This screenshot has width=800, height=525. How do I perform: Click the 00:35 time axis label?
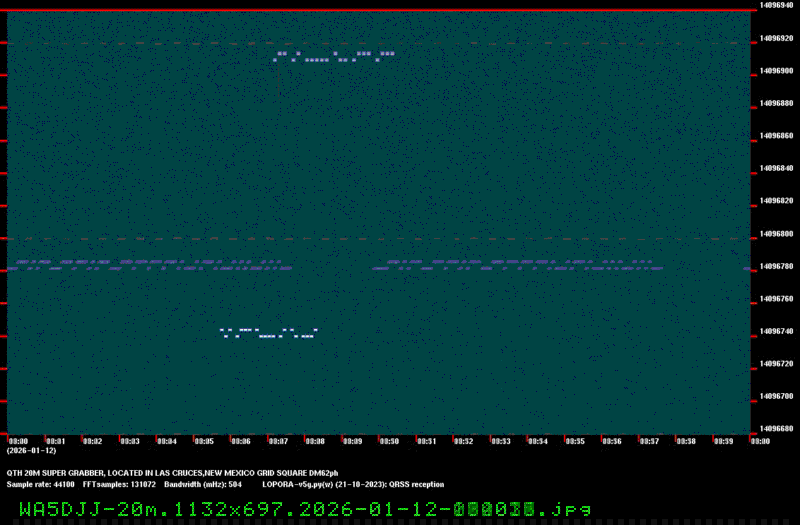pyautogui.click(x=575, y=441)
